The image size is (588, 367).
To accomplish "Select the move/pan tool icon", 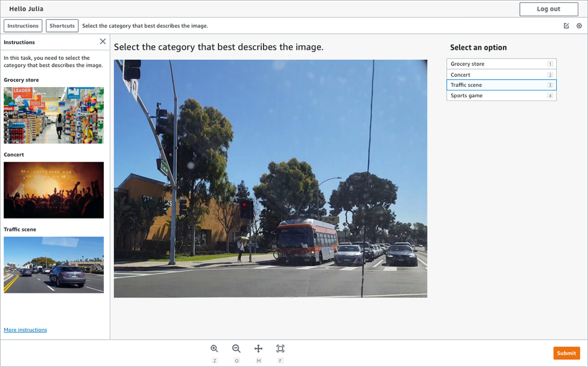I will (258, 349).
